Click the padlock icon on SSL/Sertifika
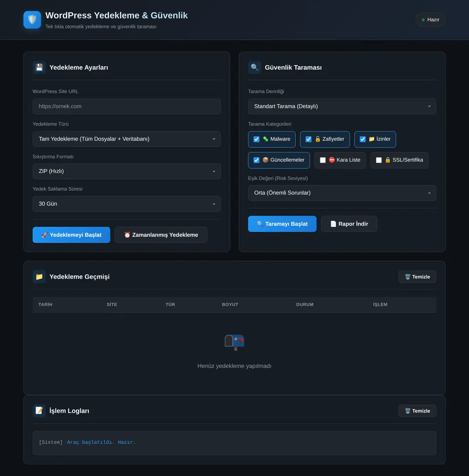This screenshot has height=476, width=469. (x=388, y=160)
